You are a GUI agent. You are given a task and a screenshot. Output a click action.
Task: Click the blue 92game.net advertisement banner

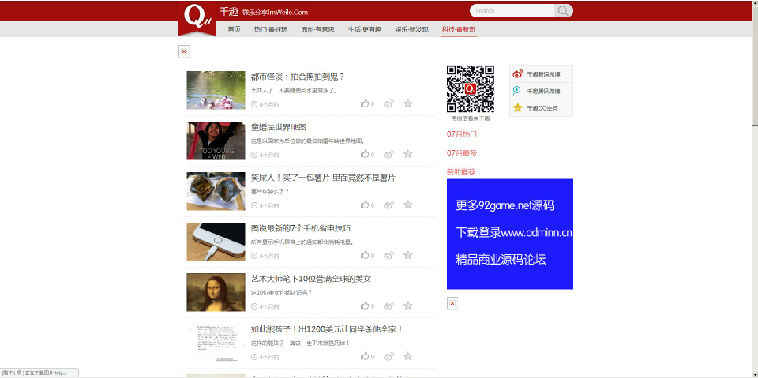510,234
